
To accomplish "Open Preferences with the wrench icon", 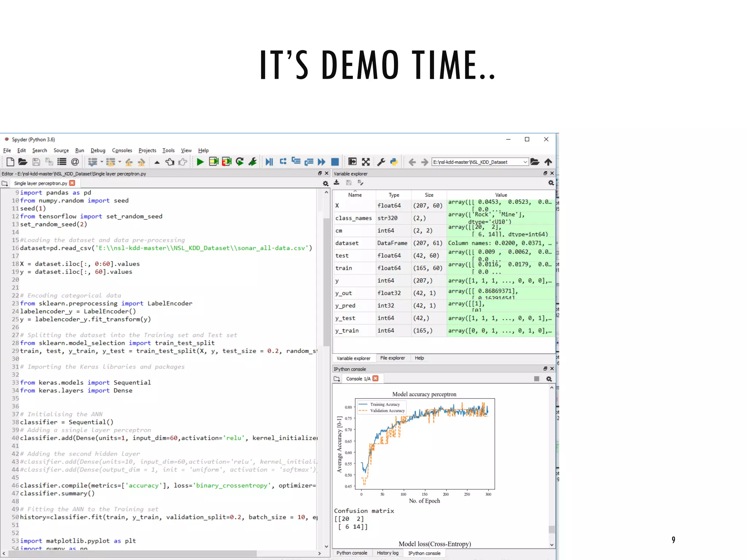I will click(381, 162).
